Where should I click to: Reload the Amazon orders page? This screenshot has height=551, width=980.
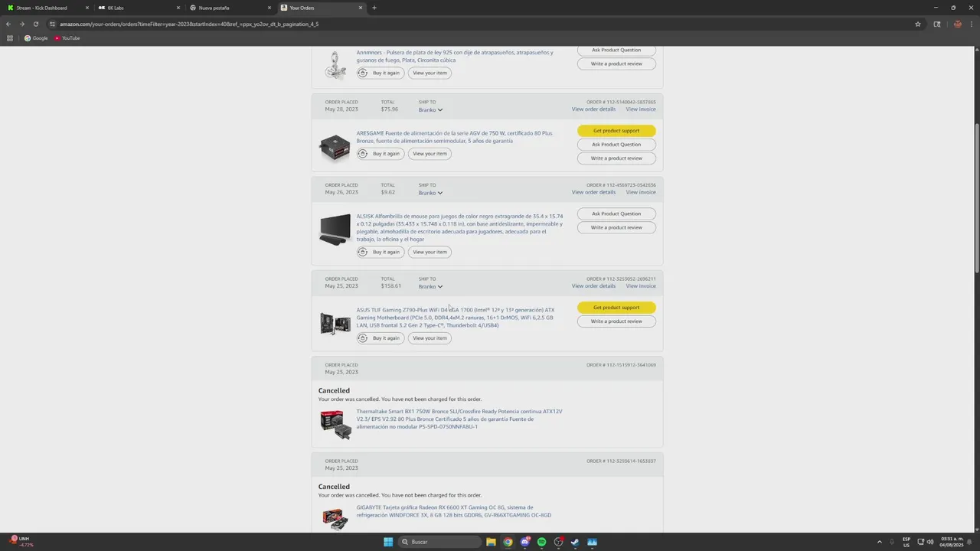pyautogui.click(x=35, y=24)
